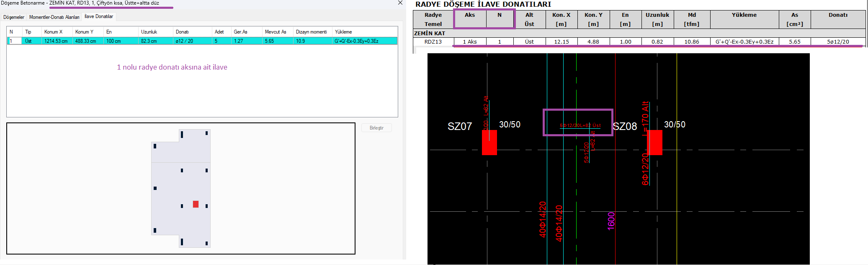868x265 pixels.
Task: Click the 5.65 As value in report
Action: pos(795,42)
